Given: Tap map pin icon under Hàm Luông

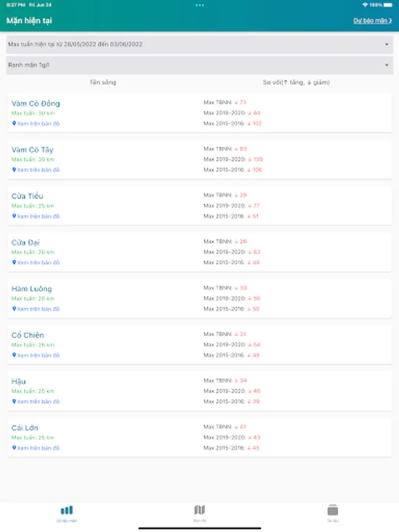Looking at the screenshot, I should (14, 309).
